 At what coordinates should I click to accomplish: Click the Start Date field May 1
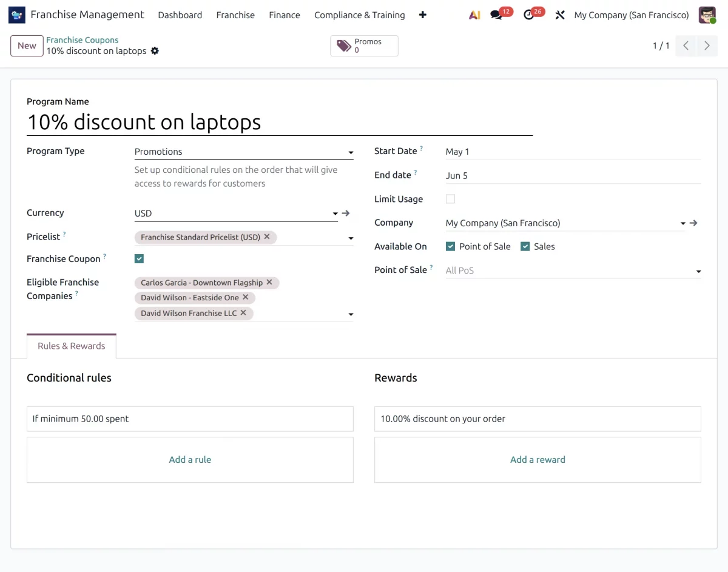click(573, 152)
